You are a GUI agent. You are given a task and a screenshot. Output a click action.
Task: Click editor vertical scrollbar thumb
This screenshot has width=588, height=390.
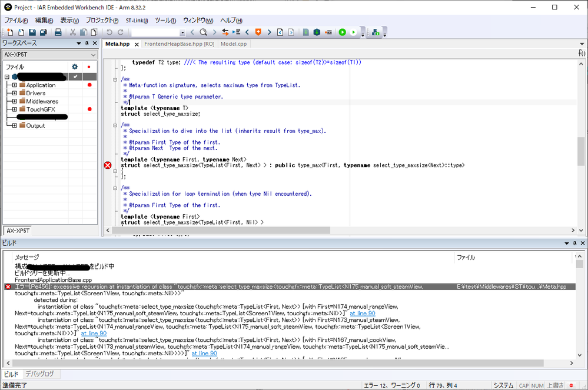581,151
